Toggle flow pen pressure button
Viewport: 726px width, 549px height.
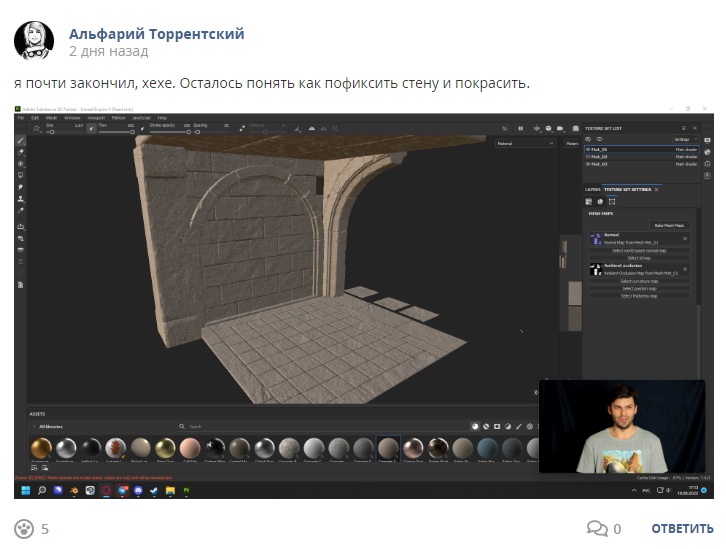coord(143,128)
